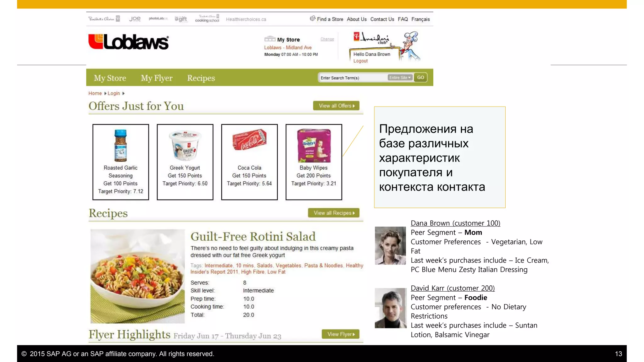
Task: Select the Baby Wipes offer card
Action: (x=314, y=162)
